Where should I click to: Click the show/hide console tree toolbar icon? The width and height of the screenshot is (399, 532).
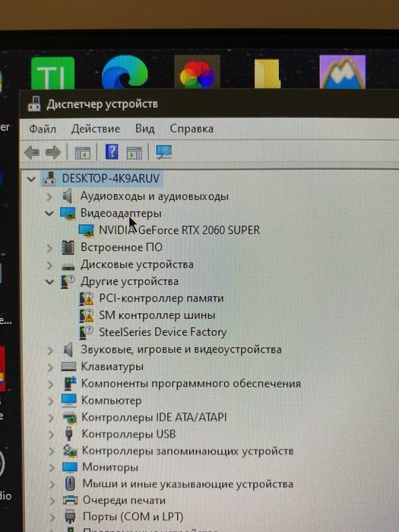[82, 153]
